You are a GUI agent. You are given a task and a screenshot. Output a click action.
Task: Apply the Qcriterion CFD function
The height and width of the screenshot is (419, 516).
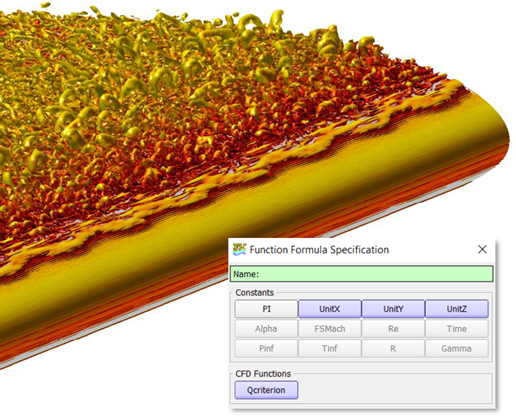pyautogui.click(x=266, y=390)
